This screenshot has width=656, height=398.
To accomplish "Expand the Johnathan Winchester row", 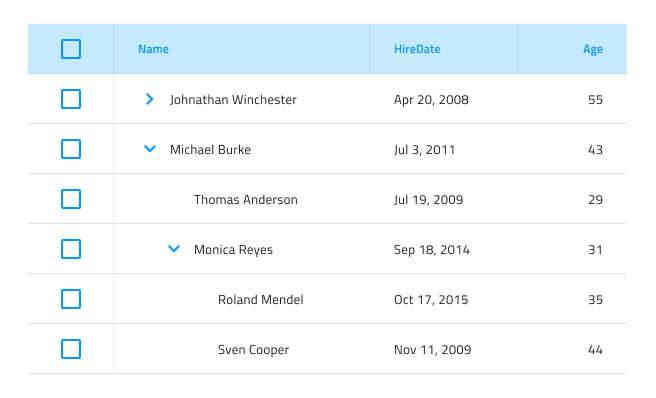I will (149, 99).
